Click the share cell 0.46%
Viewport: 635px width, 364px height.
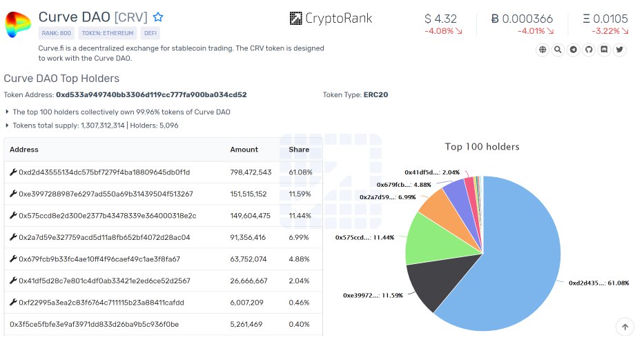point(299,303)
